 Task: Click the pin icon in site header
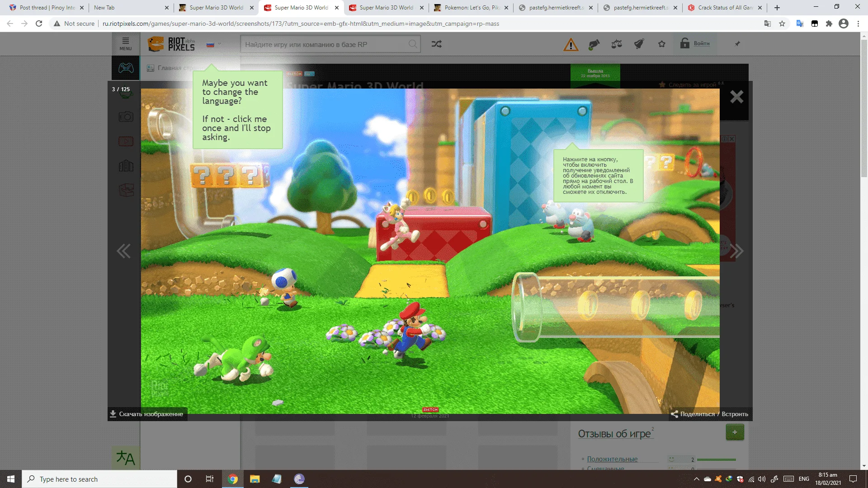[737, 44]
